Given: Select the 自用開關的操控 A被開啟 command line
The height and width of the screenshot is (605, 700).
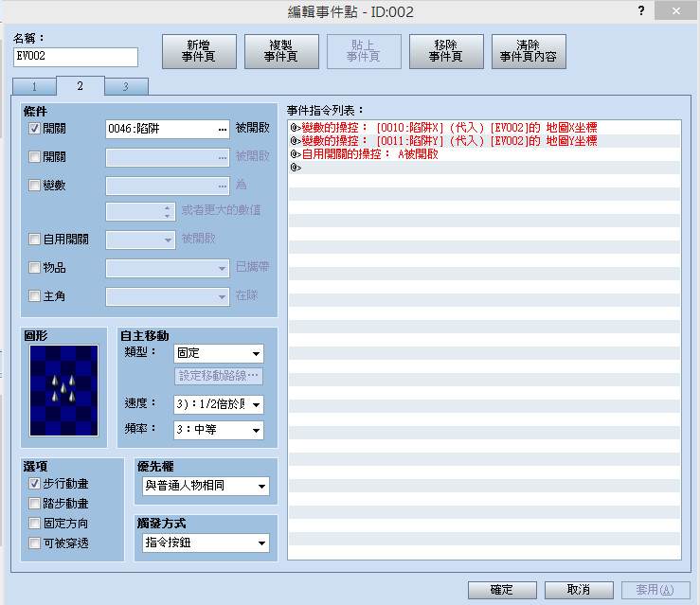Looking at the screenshot, I should (x=484, y=154).
